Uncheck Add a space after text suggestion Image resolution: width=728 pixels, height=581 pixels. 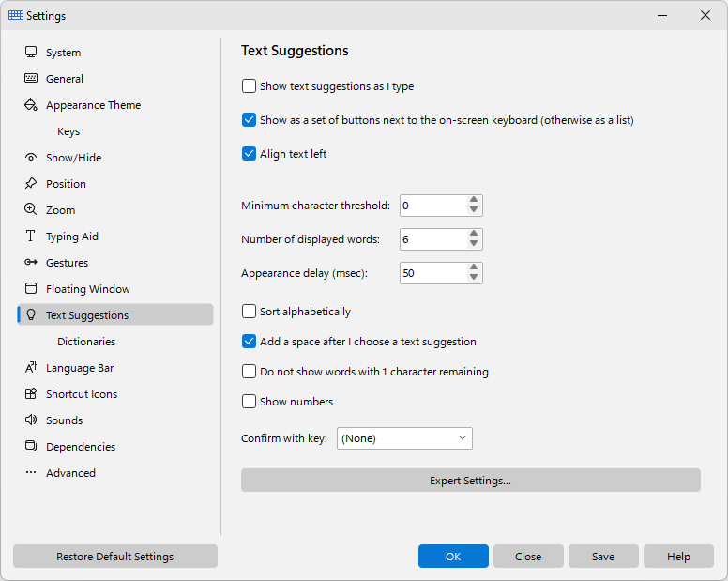249,342
